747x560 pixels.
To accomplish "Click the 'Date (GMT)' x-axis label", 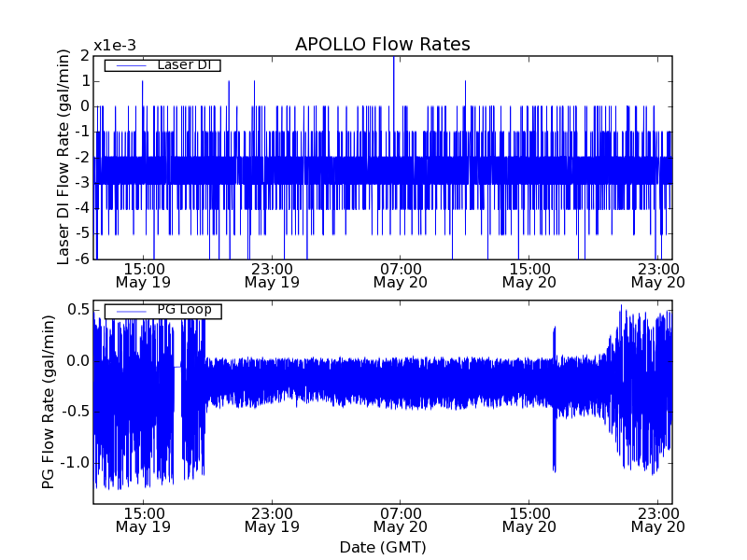I will [x=382, y=547].
